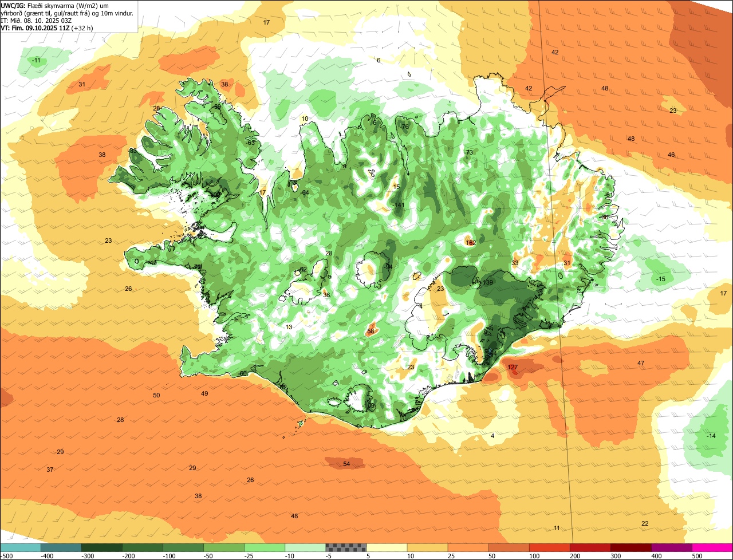The width and height of the screenshot is (733, 560).
Task: Click the light teal -500 to -400 swatch
Action: tap(21, 547)
